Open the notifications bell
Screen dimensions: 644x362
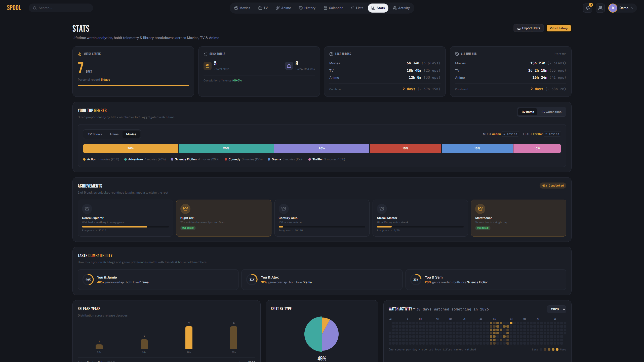[588, 8]
